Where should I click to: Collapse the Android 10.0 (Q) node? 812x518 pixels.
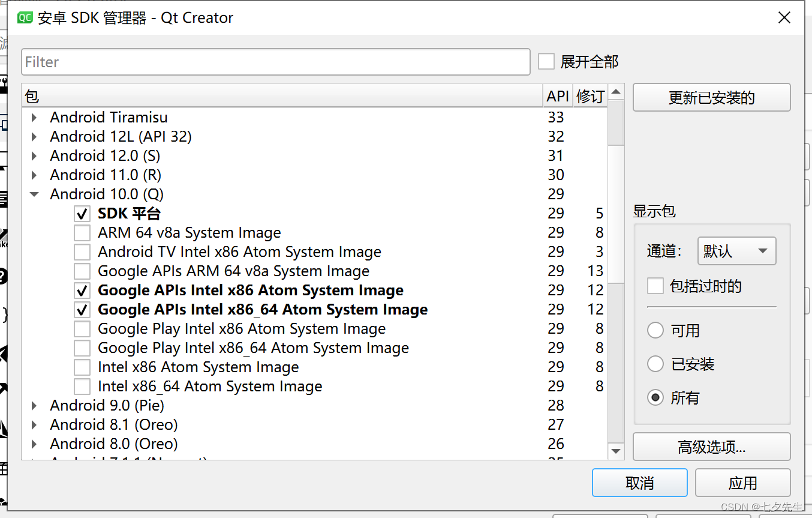point(34,194)
